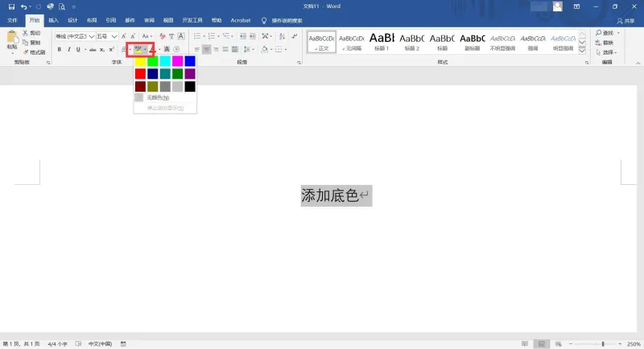Expand the styles gallery with the More arrow
644x349 pixels.
[582, 51]
